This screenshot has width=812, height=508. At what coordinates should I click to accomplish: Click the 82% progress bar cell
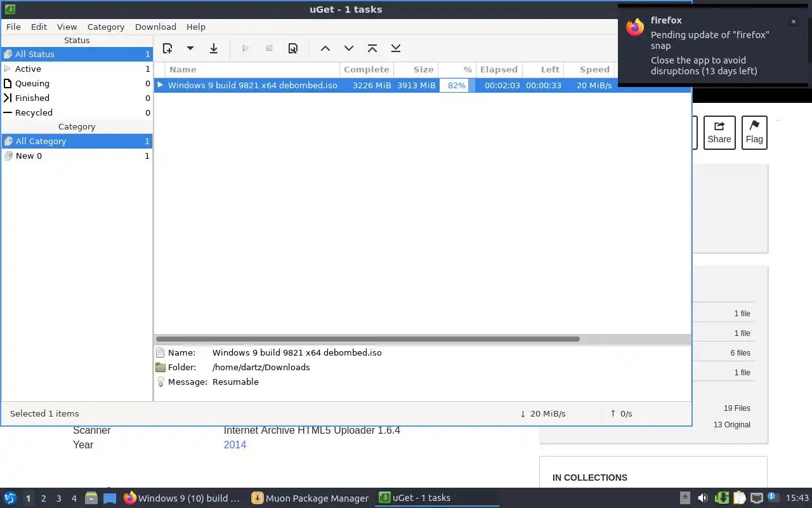pyautogui.click(x=457, y=85)
